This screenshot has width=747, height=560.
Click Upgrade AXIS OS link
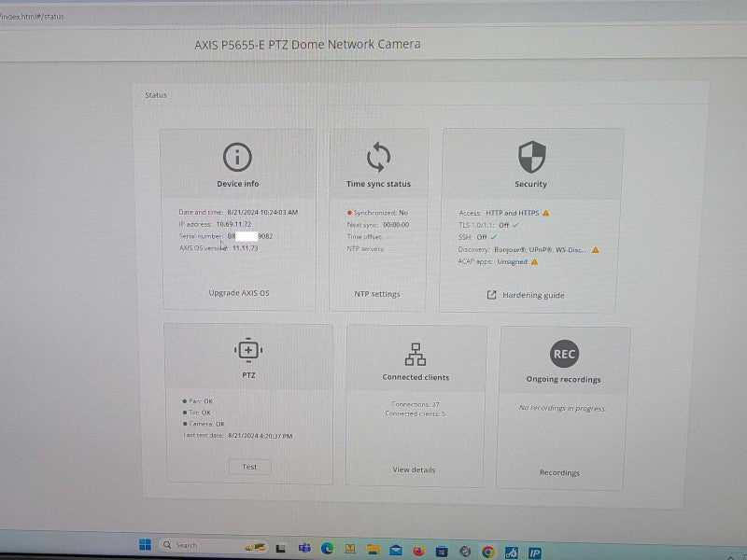(239, 293)
